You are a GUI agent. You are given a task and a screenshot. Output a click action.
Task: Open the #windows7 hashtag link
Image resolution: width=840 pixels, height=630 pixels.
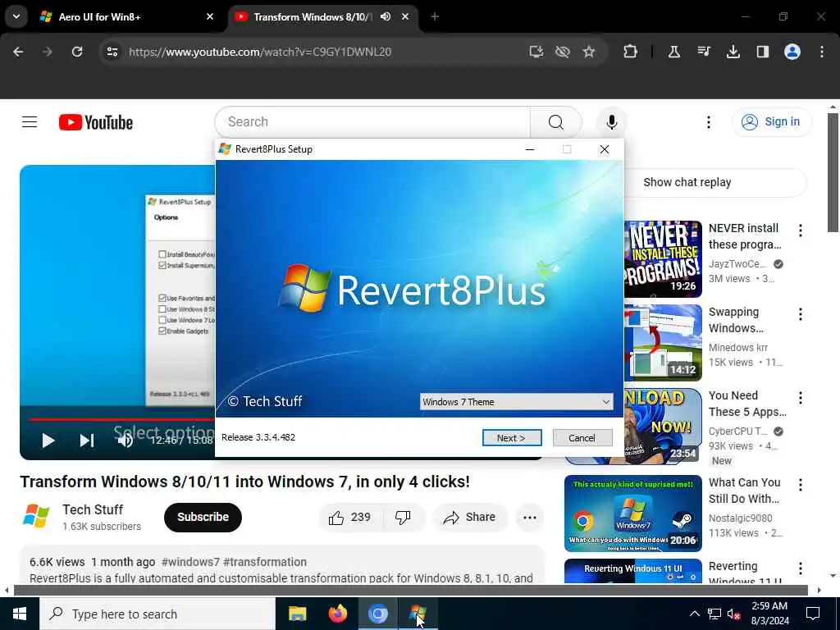(x=190, y=562)
